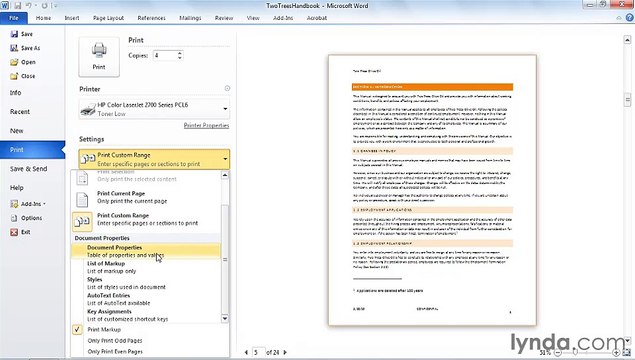Switch to the Insert tab

[72, 18]
